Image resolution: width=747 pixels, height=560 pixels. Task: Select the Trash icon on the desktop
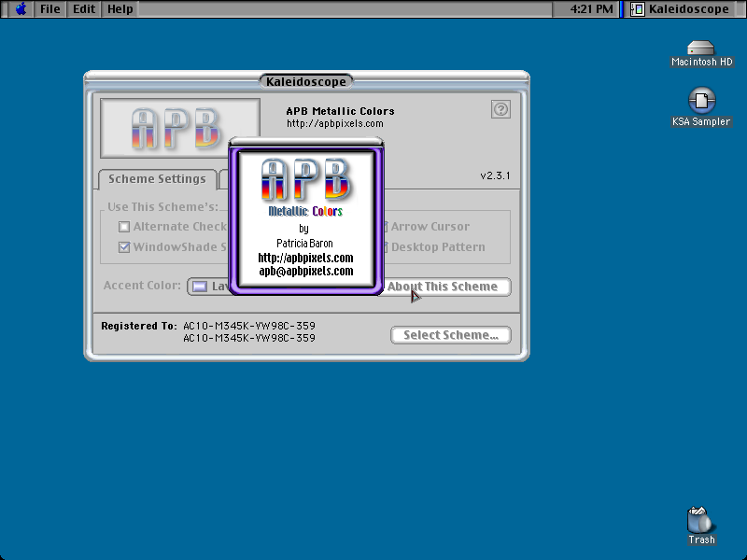click(x=701, y=525)
